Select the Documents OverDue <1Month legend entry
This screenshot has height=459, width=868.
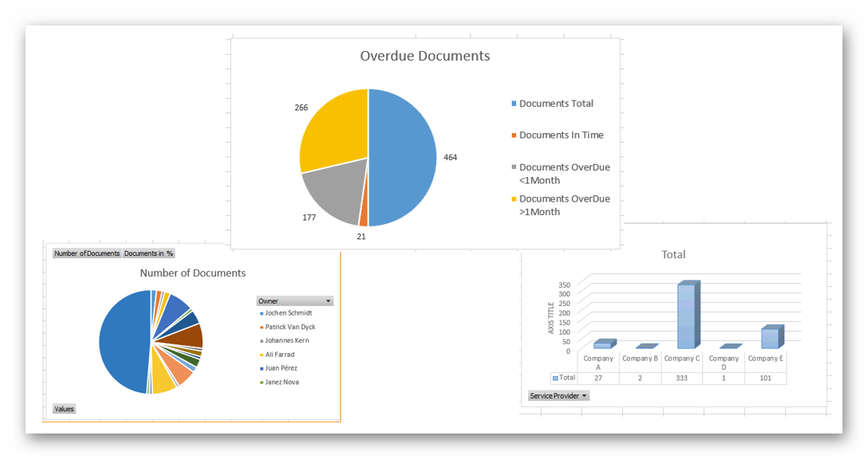point(564,173)
